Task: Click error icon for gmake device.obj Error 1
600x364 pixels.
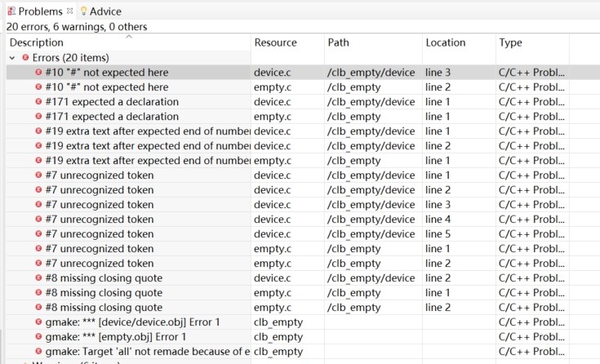Action: pos(38,322)
